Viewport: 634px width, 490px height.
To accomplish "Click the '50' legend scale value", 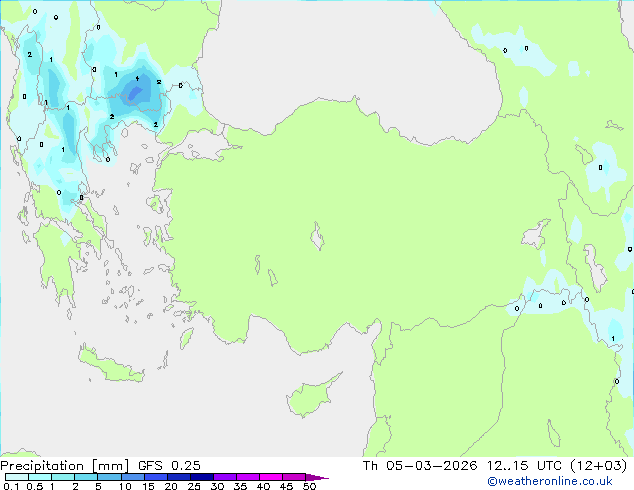I will pyautogui.click(x=309, y=486).
